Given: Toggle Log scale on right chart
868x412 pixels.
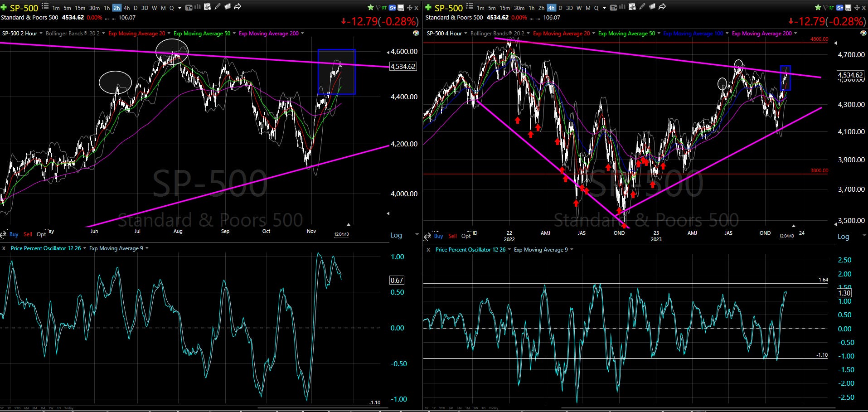Looking at the screenshot, I should tap(844, 237).
